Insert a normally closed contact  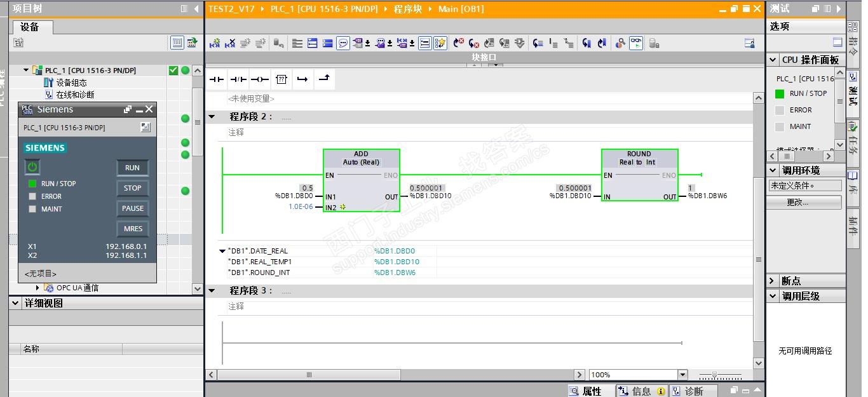tap(238, 79)
